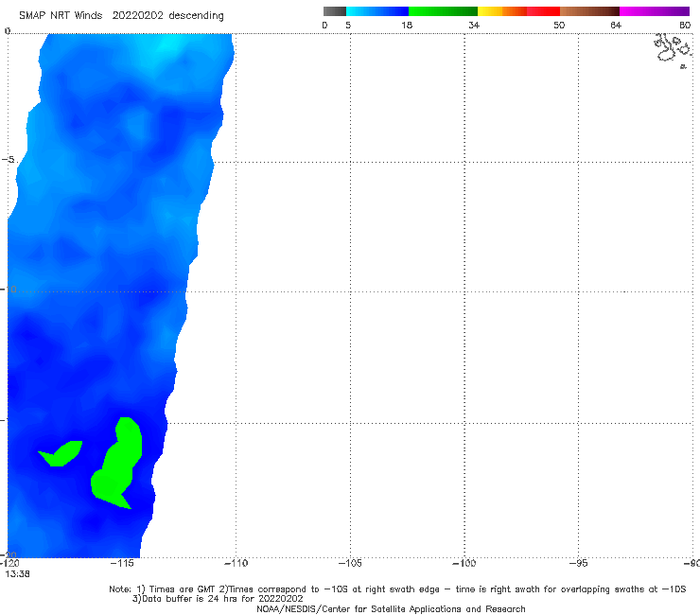Viewport: 700px width, 615px height.
Task: Click the latitude label '-5'
Action: point(8,160)
